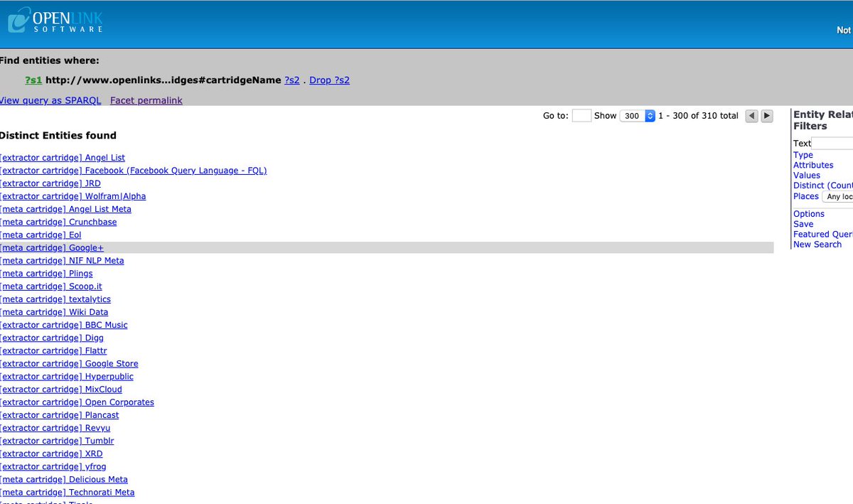This screenshot has width=853, height=504.
Task: Open extractor cartridge BBC Music
Action: click(x=64, y=325)
